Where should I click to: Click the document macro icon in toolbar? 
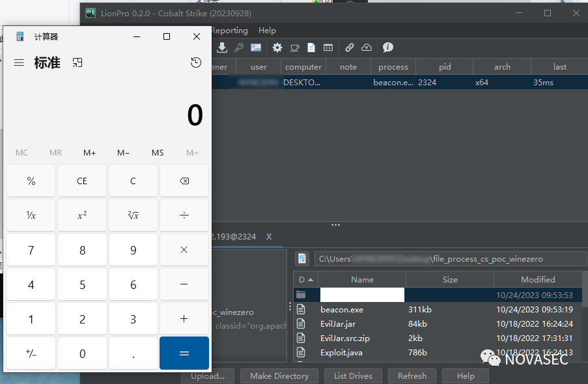click(x=311, y=48)
